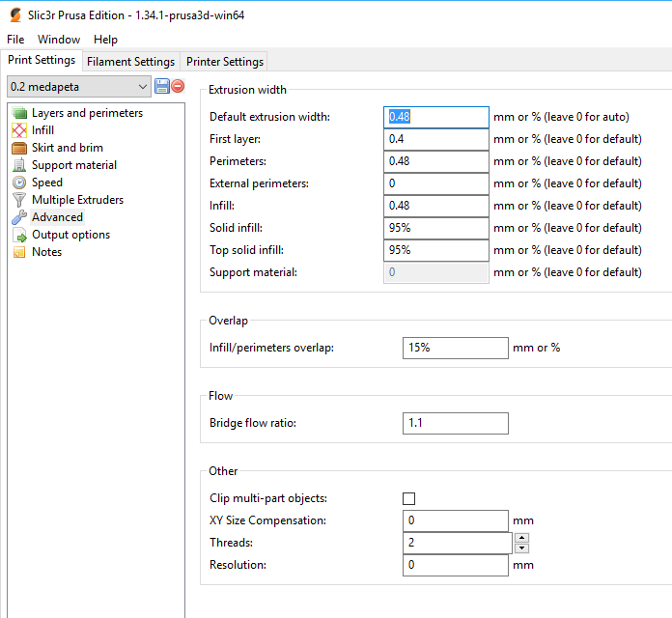
Task: Select the Layers and perimeters icon
Action: pyautogui.click(x=19, y=113)
